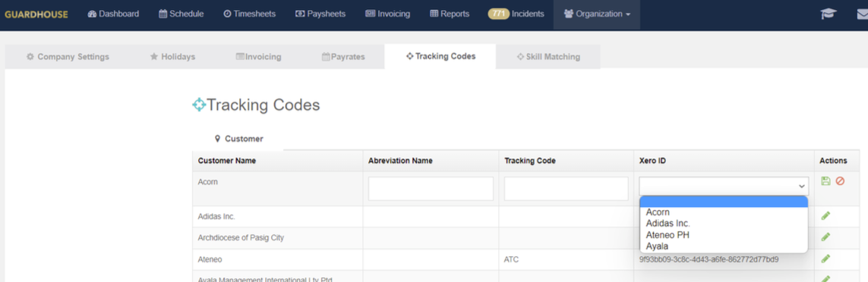Edit the Ateneo row with pencil icon
The width and height of the screenshot is (868, 282).
click(x=826, y=258)
